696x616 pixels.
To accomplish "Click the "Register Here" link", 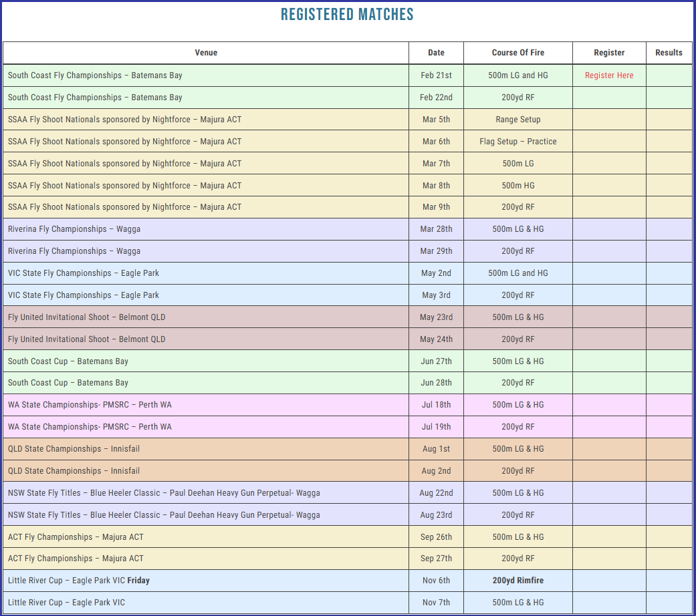I will click(x=608, y=75).
